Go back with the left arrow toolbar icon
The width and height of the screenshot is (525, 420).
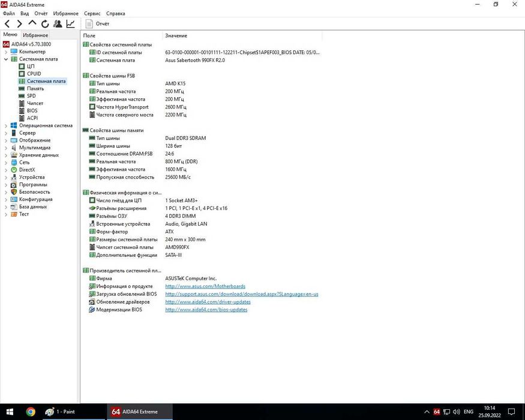(x=7, y=24)
